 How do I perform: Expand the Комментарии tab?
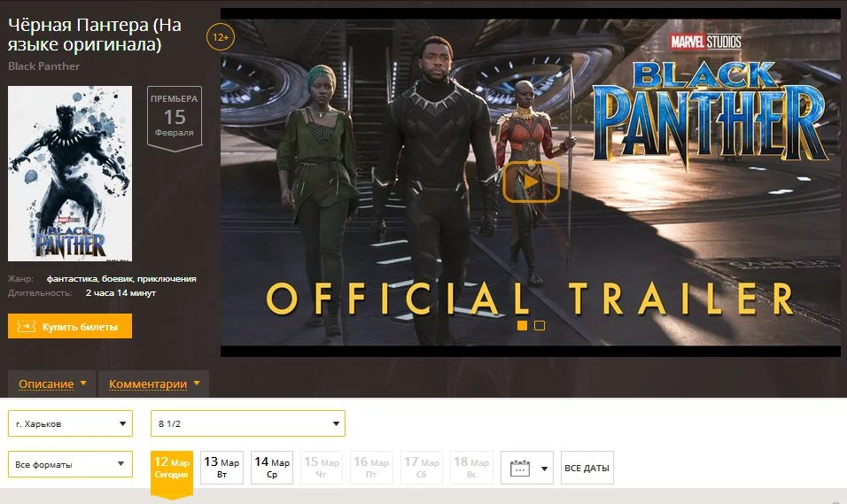click(154, 384)
